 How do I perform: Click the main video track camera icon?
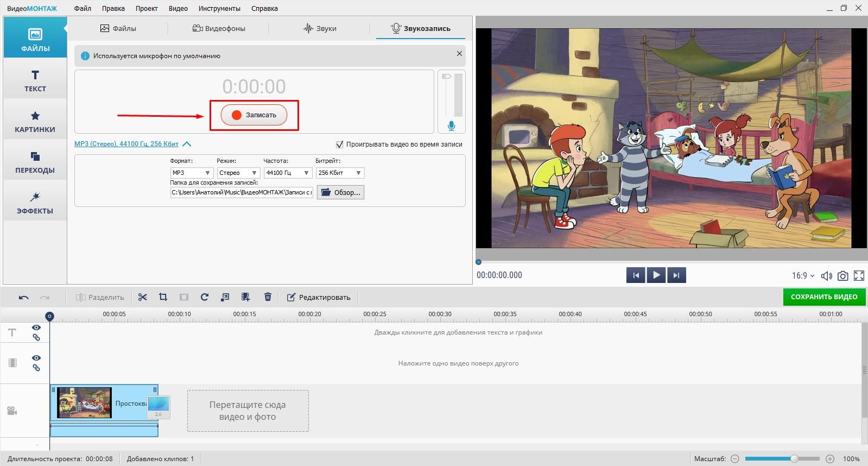(12, 411)
